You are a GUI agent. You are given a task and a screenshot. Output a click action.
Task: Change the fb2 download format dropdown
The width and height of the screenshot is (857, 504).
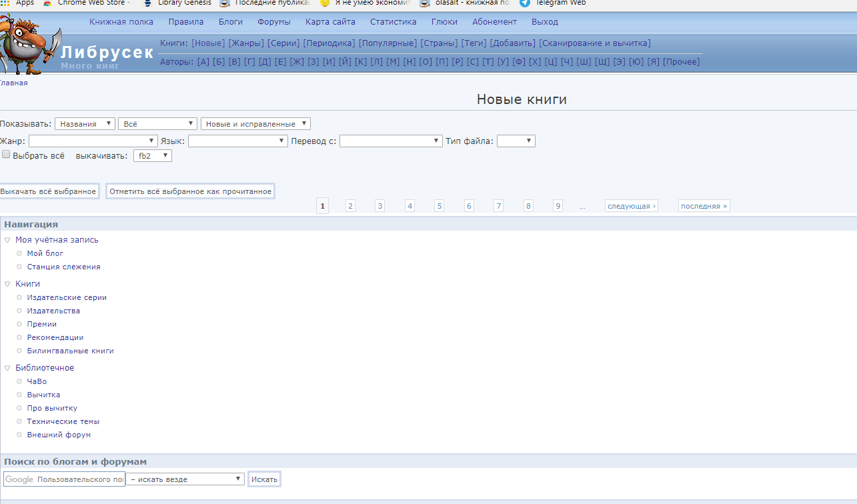(x=153, y=156)
